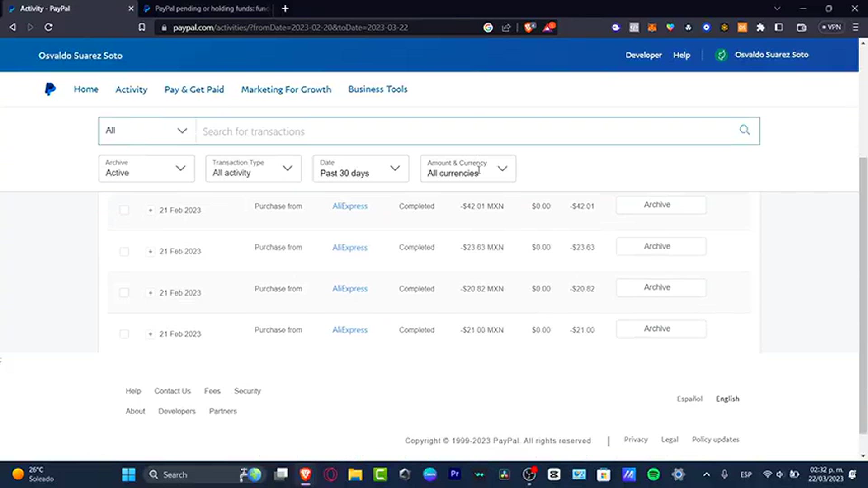The width and height of the screenshot is (868, 488).
Task: Tick the checkbox for the -$21.00 MXN transaction
Action: 124,334
